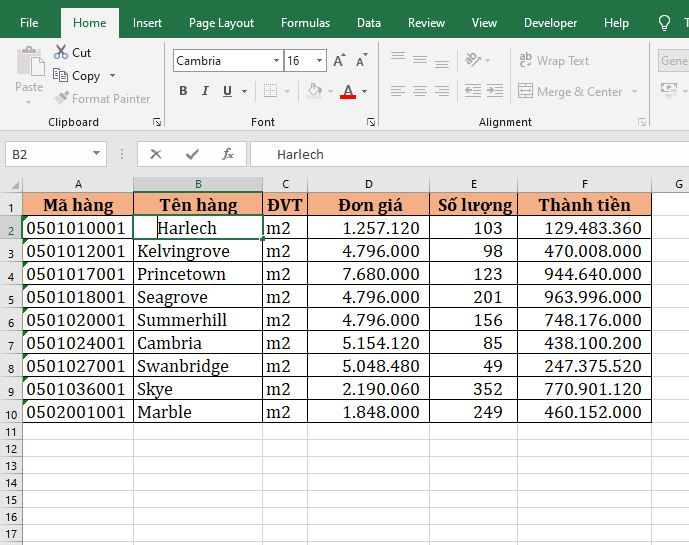Click the formula bar Cancel X icon
Image resolution: width=689 pixels, height=545 pixels.
[156, 154]
